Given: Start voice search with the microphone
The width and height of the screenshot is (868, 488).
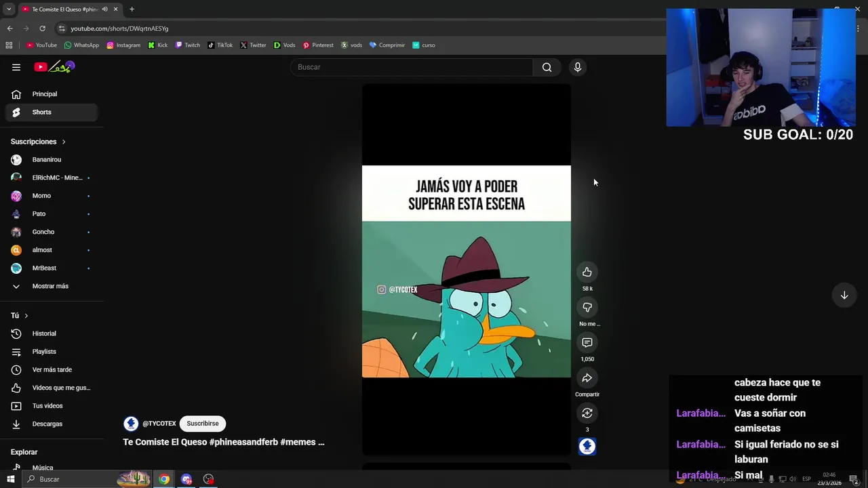Looking at the screenshot, I should pyautogui.click(x=578, y=67).
